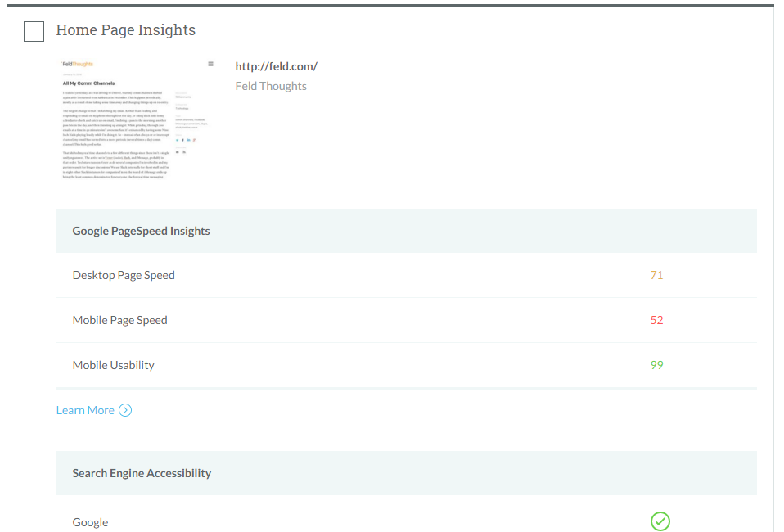Screen dimensions: 784x532
Task: Select the Google PageSpeed Insights section header
Action: point(141,231)
